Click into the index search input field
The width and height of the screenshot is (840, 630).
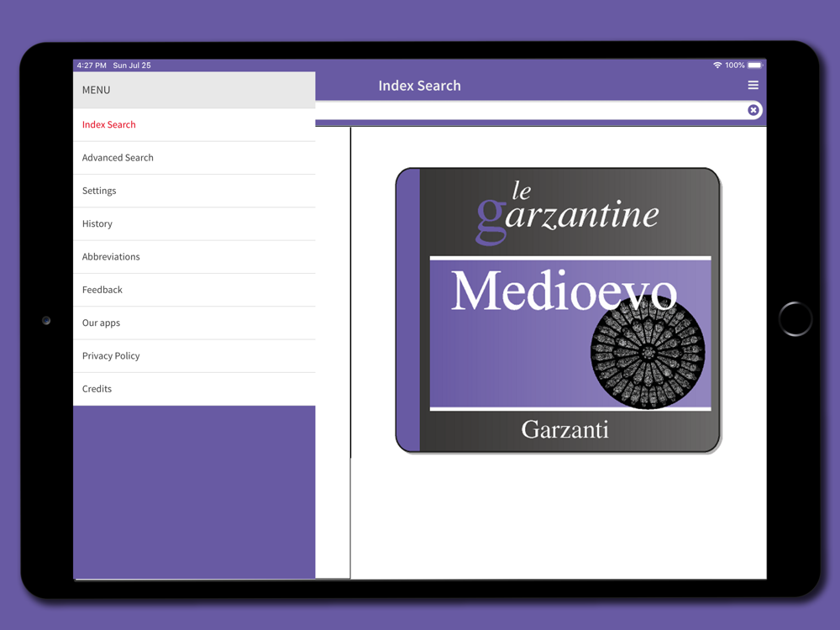(x=538, y=110)
